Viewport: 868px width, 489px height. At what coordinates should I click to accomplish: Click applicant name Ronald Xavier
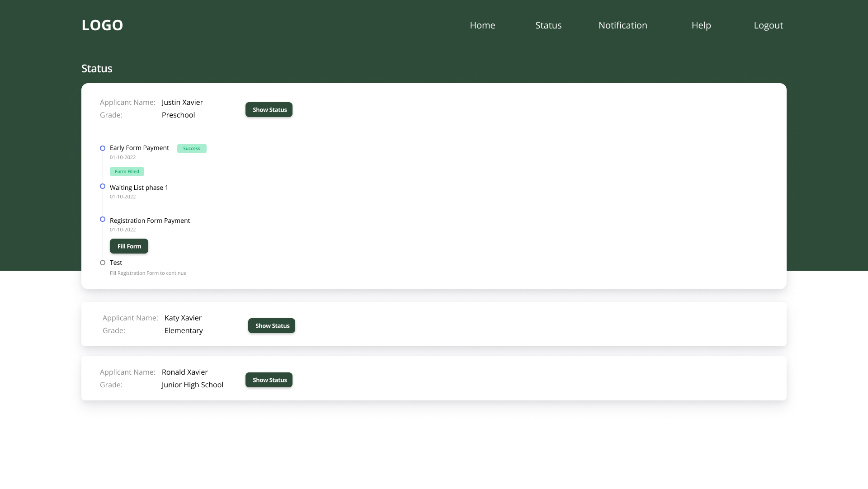pyautogui.click(x=185, y=372)
